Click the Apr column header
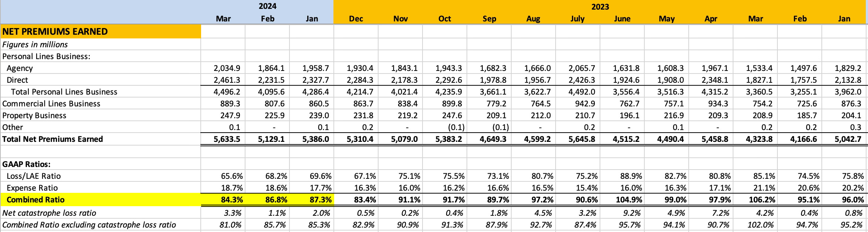868x232 pixels. click(711, 18)
